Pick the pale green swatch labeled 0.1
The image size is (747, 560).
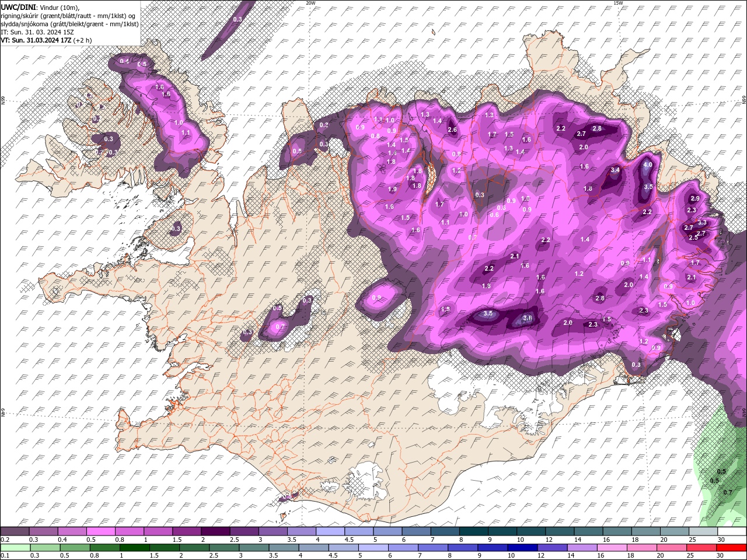[15, 547]
